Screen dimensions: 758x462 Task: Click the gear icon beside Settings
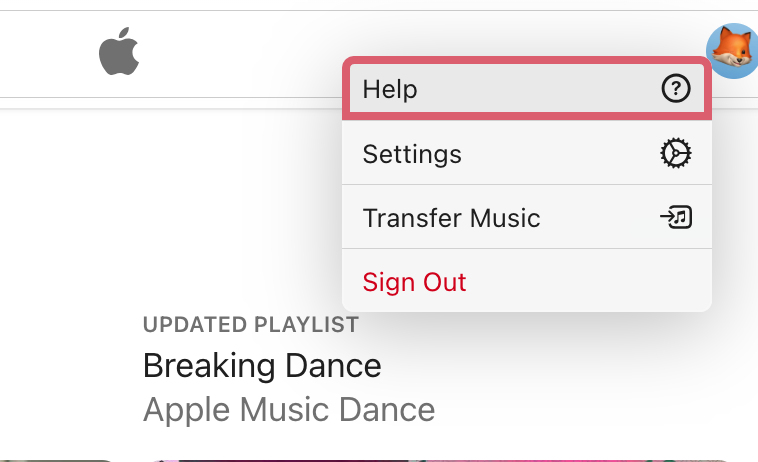[x=676, y=154]
